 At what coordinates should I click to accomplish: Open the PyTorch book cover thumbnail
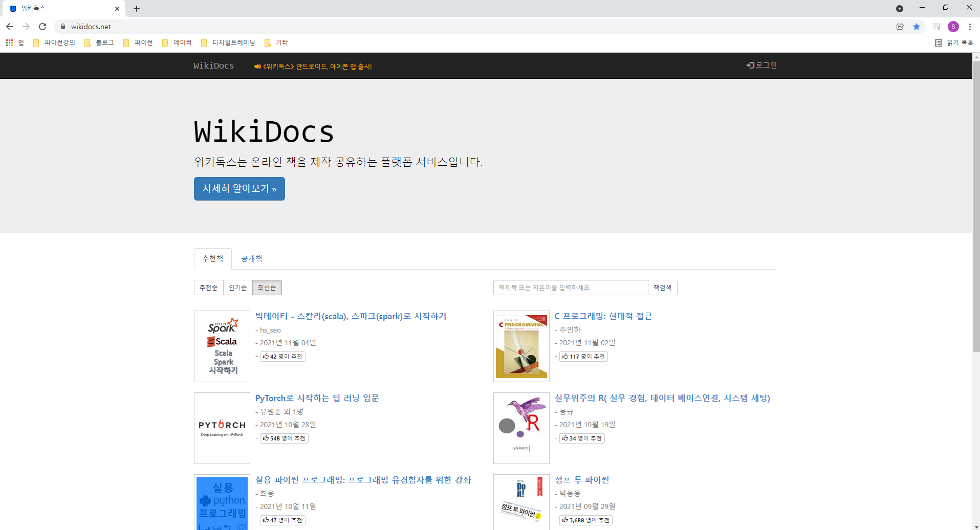(222, 428)
